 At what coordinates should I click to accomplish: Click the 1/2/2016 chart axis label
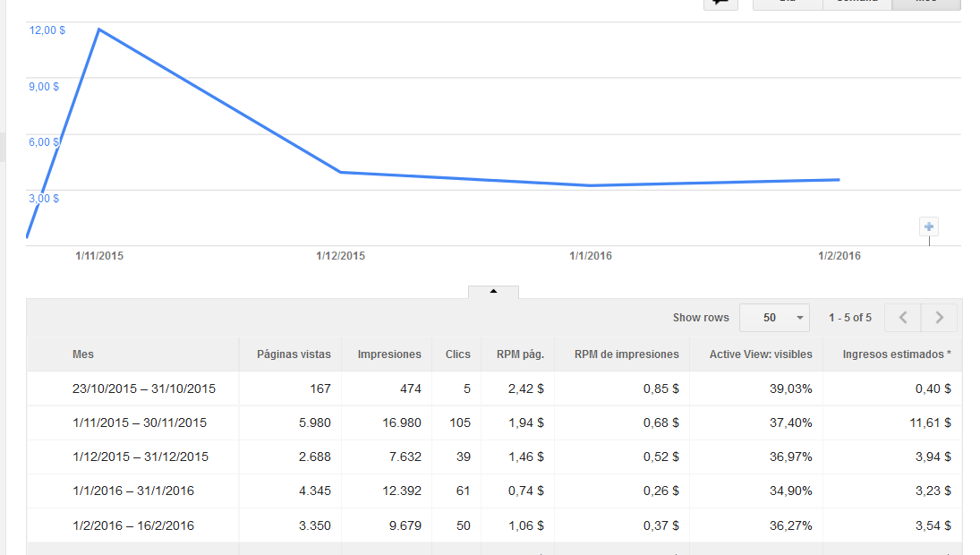point(839,256)
